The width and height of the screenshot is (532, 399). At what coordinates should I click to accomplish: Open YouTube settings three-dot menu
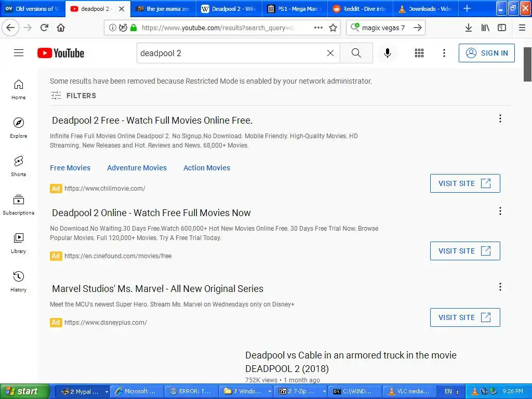(x=444, y=53)
